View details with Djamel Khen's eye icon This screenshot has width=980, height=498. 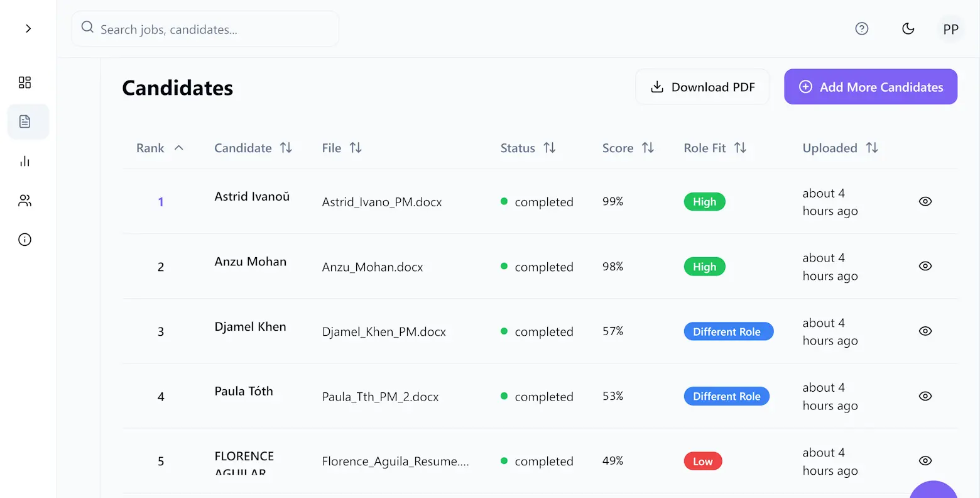(x=925, y=331)
